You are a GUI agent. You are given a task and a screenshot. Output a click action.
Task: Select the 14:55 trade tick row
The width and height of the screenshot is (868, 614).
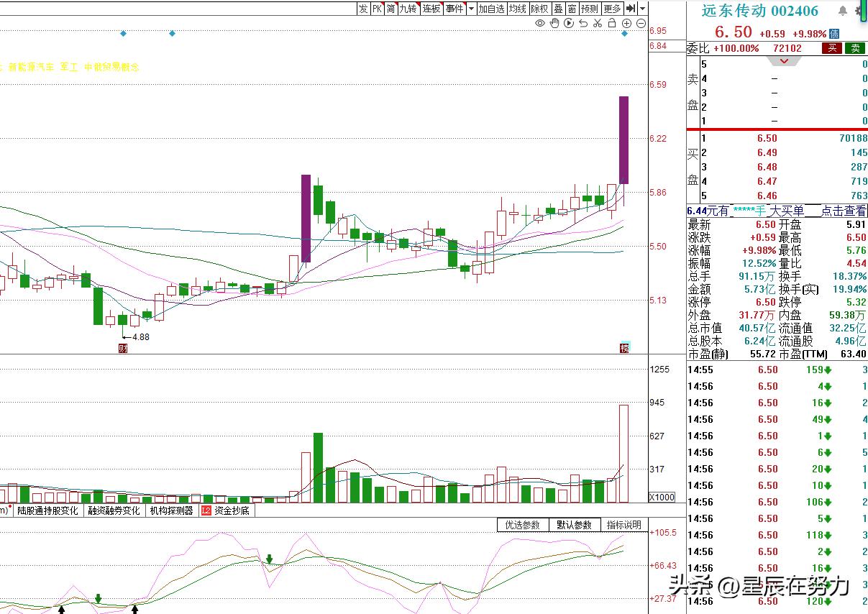click(x=777, y=370)
